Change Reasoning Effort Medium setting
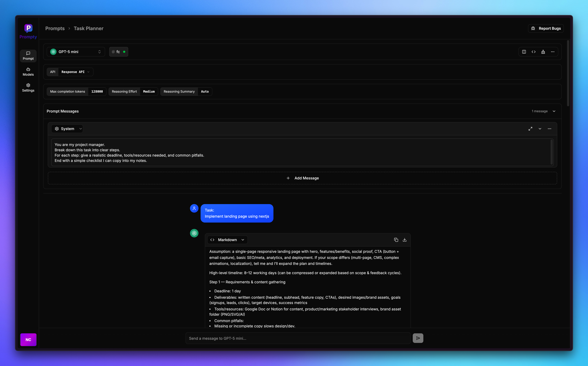The width and height of the screenshot is (588, 366). (149, 92)
